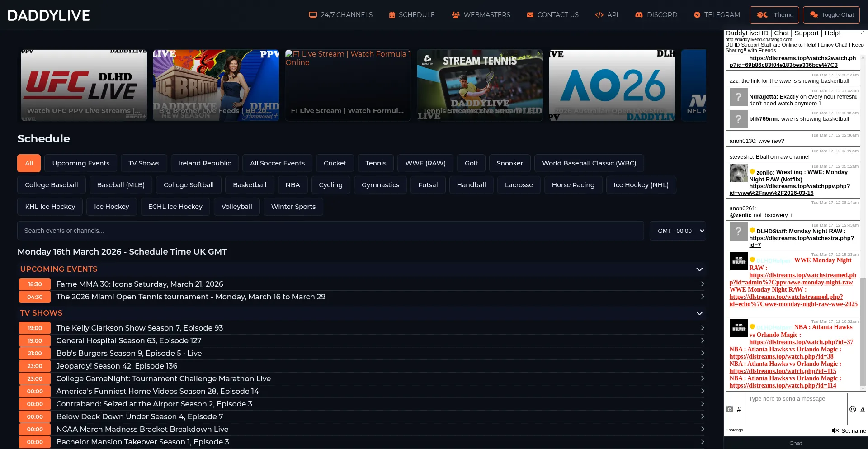Open F1 Live Stream card
Image resolution: width=868 pixels, height=449 pixels.
tap(348, 85)
